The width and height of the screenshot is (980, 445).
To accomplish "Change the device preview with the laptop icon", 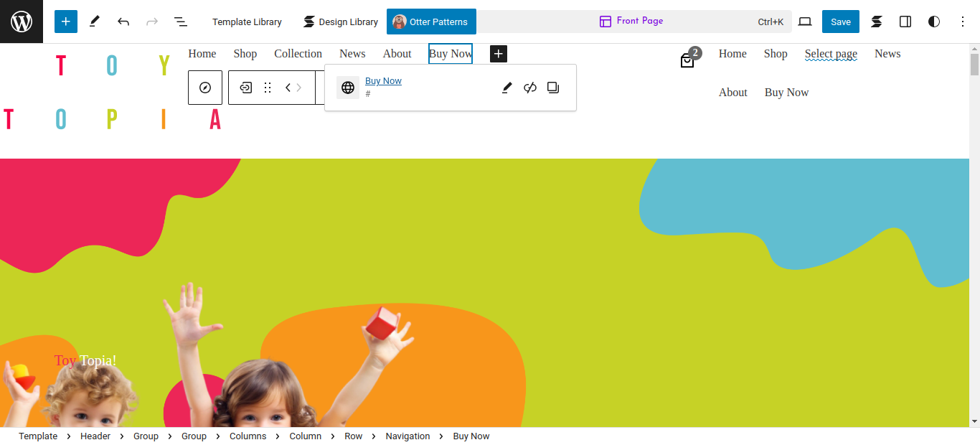I will pos(805,22).
